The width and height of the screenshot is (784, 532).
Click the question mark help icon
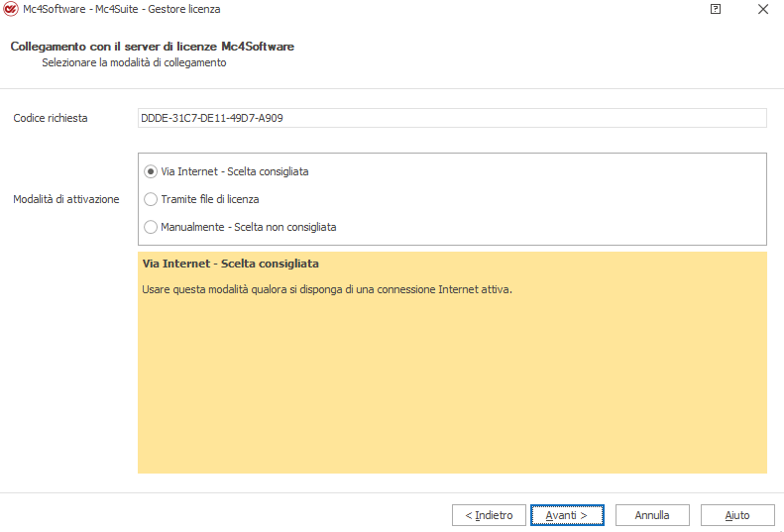point(716,9)
